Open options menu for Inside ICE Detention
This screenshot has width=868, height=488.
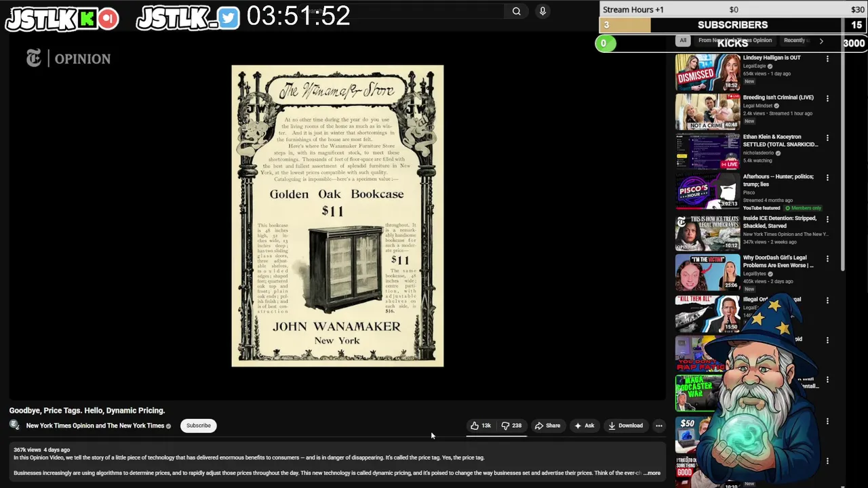827,220
